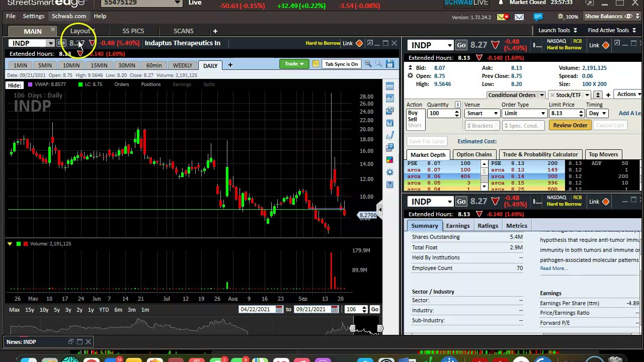Click the dollar sign quantity calculator icon
This screenshot has width=644, height=362.
point(458,105)
